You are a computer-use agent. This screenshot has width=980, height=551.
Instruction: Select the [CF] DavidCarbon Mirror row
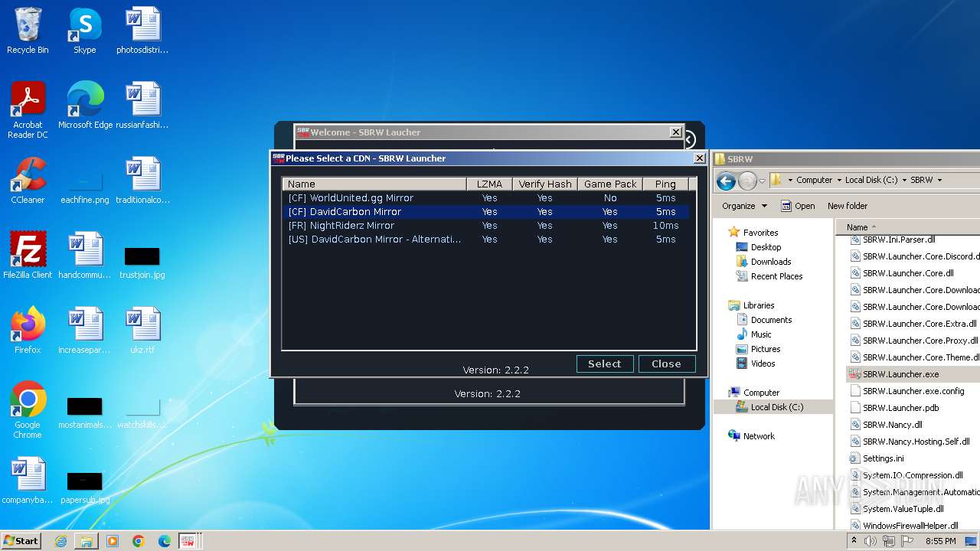(486, 212)
